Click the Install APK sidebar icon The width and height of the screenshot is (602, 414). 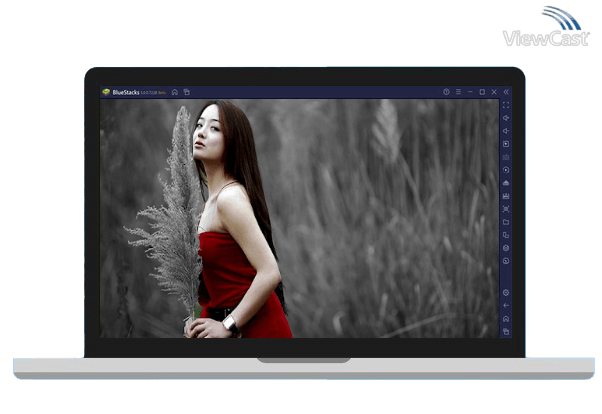click(x=506, y=183)
